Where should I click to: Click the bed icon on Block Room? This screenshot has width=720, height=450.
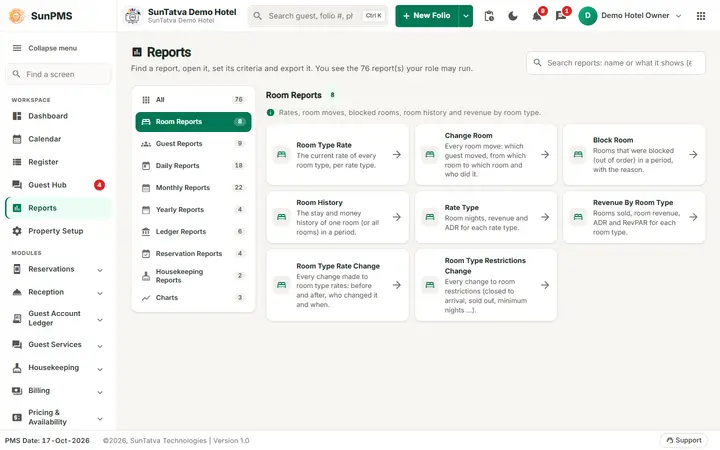pyautogui.click(x=578, y=155)
